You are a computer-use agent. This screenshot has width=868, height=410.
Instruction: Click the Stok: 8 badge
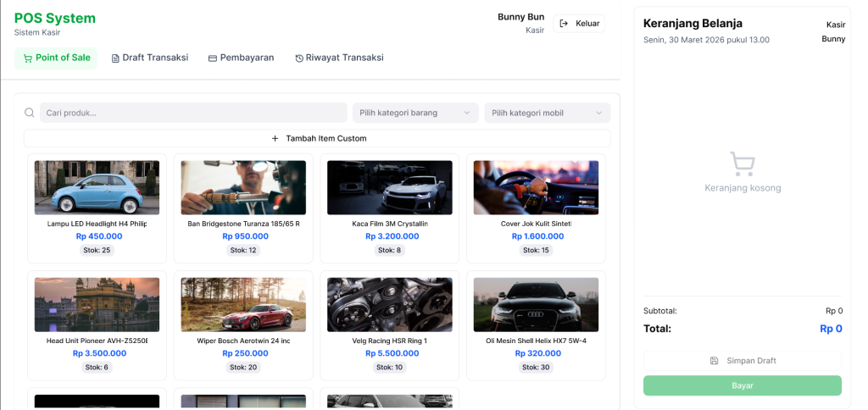pyautogui.click(x=390, y=250)
